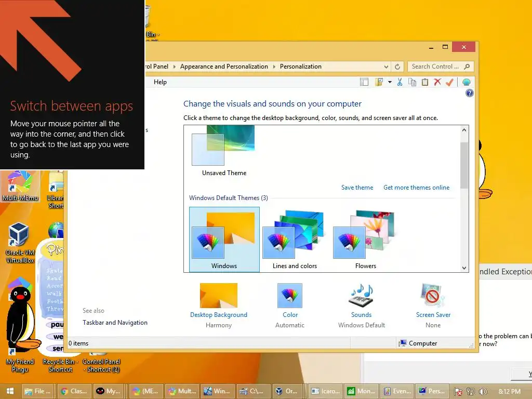Switch to the 'Mon...' taskbar button
Screen dimensions: 532x399
pyautogui.click(x=362, y=391)
